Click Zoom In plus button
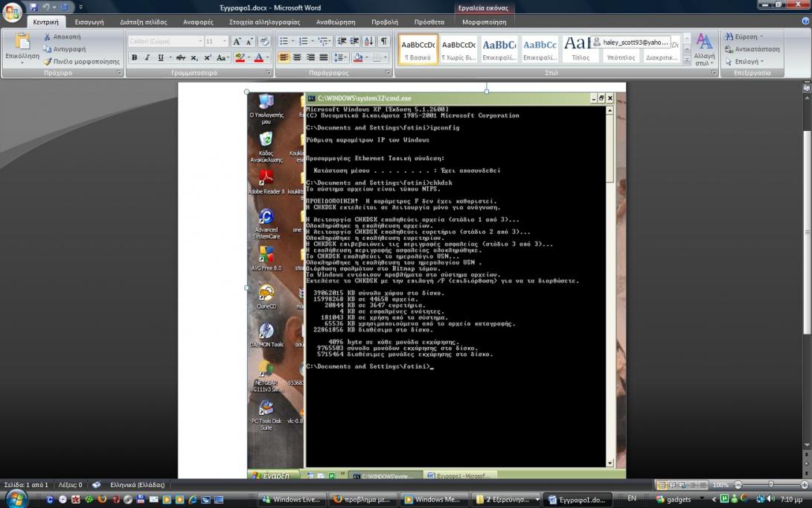The height and width of the screenshot is (508, 812). [x=805, y=485]
